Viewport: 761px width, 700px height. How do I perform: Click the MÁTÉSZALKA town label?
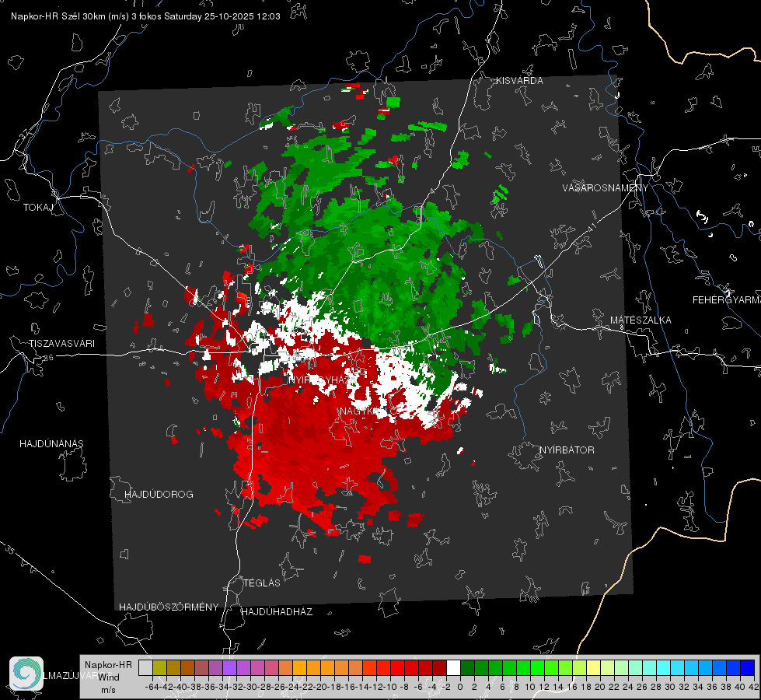(641, 320)
